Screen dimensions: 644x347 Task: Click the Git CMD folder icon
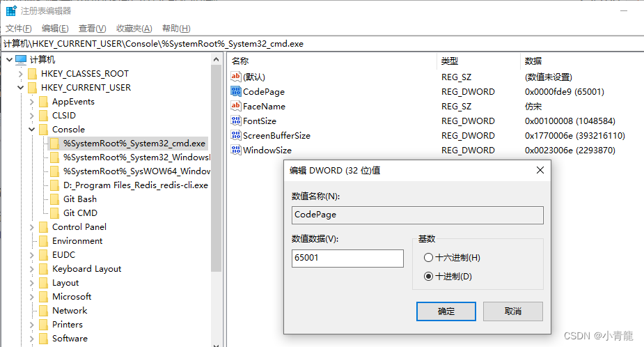[54, 213]
